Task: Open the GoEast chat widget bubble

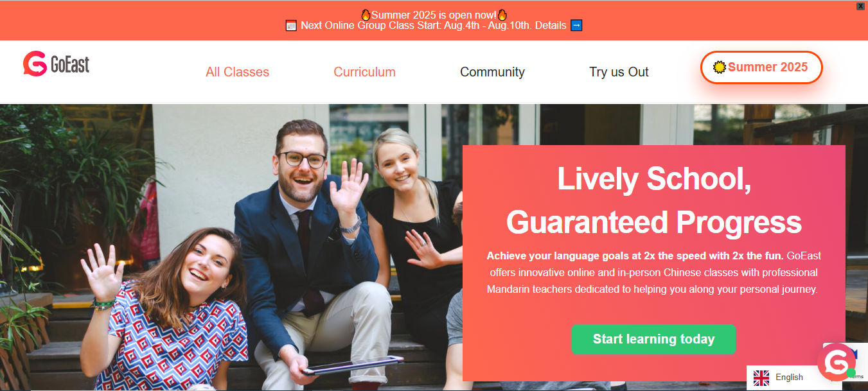Action: [837, 362]
